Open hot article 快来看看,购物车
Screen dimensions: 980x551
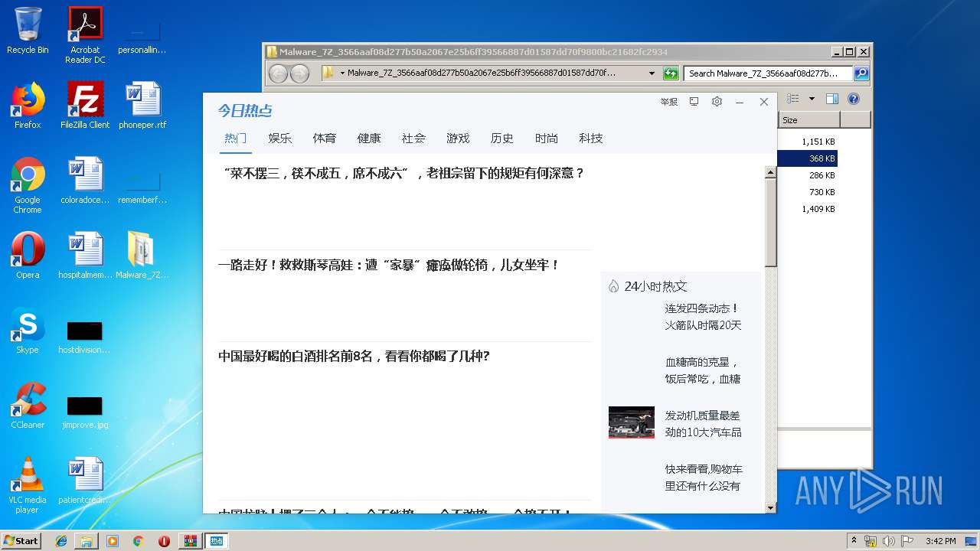(x=703, y=478)
